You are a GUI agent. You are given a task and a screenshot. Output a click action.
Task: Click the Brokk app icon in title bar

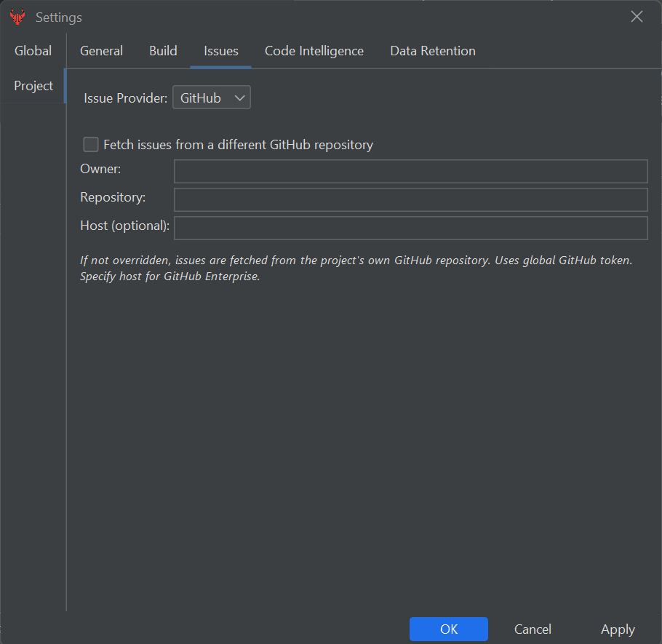coord(17,17)
